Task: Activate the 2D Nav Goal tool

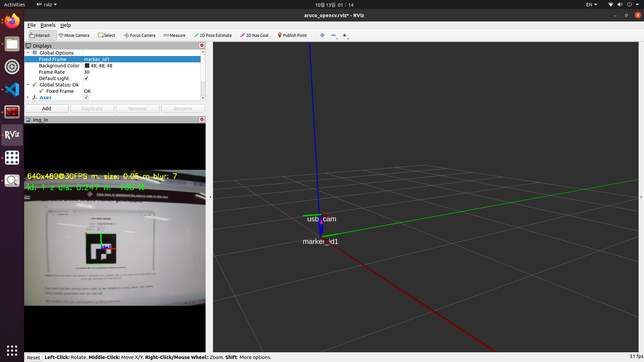Action: (x=254, y=35)
